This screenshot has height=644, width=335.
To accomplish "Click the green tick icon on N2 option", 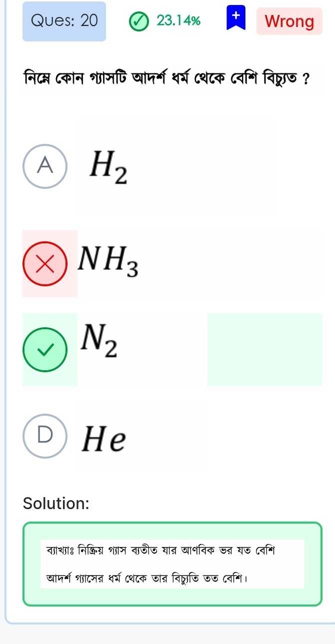I will 45,350.
